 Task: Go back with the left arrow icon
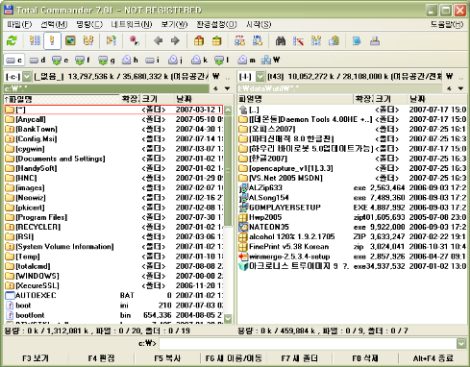[158, 41]
